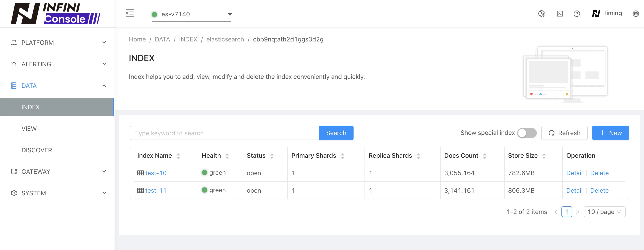Go to the VIEW menu item
The height and width of the screenshot is (250, 644).
[x=29, y=129]
